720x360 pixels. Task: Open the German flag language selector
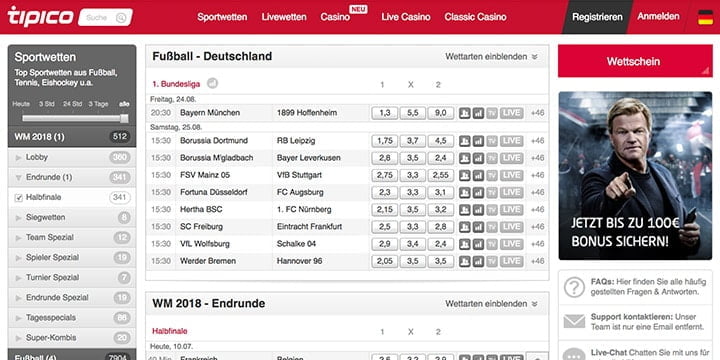(x=705, y=17)
